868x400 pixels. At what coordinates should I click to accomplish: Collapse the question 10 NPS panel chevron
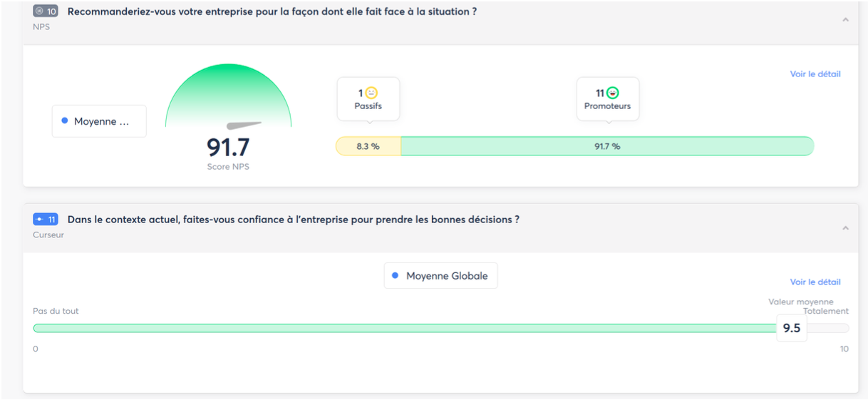(845, 20)
